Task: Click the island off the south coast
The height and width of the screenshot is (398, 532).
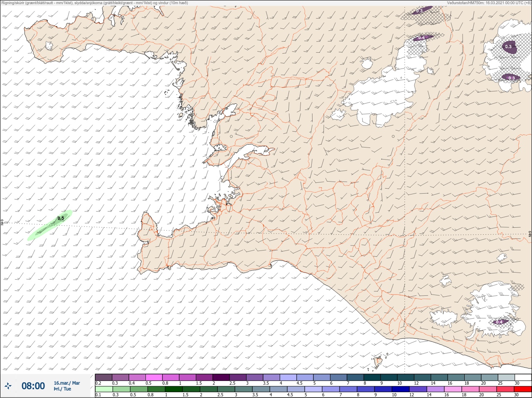Action: pos(378,361)
